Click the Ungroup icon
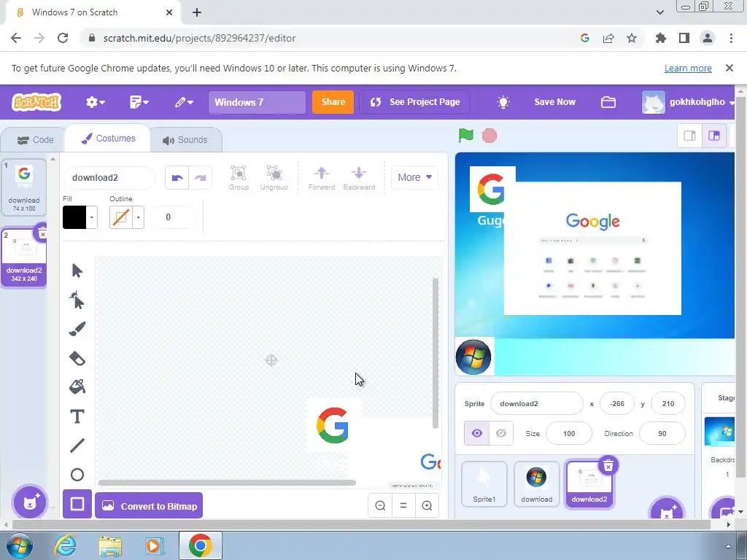The width and height of the screenshot is (747, 560). (x=274, y=178)
